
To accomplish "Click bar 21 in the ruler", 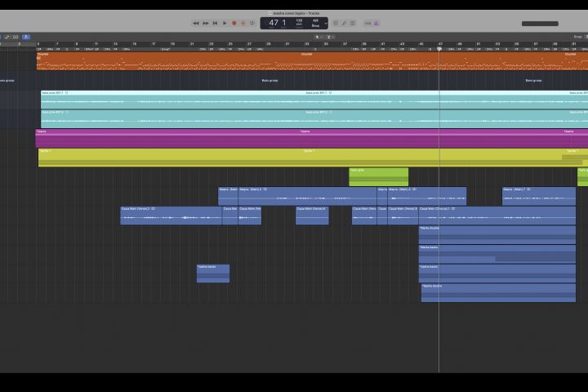I will [192, 44].
